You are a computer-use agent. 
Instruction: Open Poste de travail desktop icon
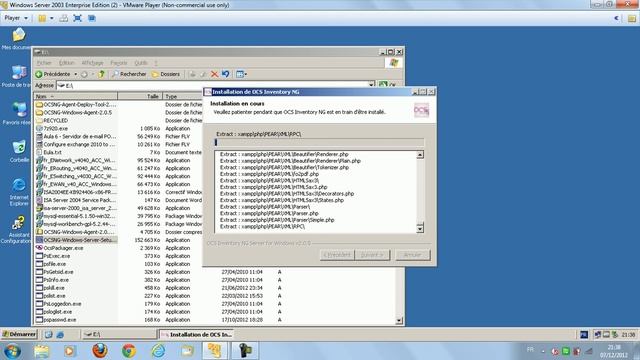(18, 76)
